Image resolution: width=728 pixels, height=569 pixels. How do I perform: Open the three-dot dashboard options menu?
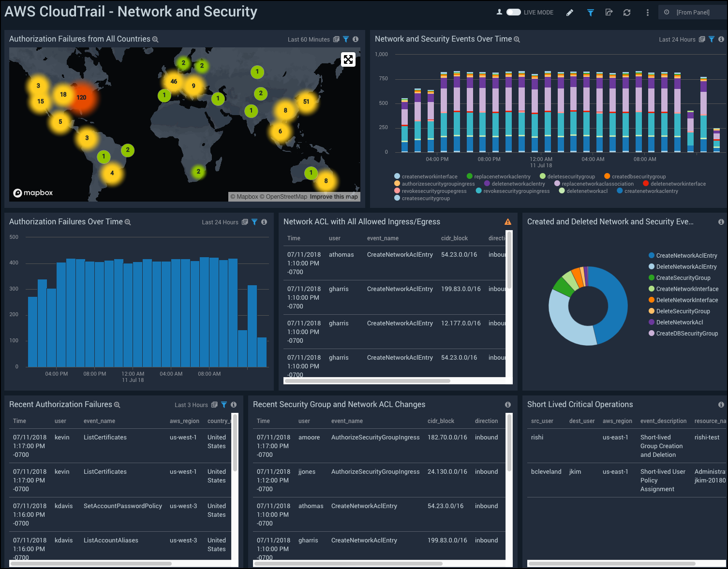pos(647,12)
